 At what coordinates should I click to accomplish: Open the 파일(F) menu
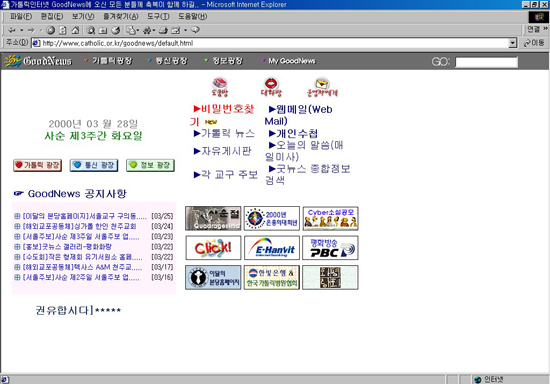click(21, 16)
